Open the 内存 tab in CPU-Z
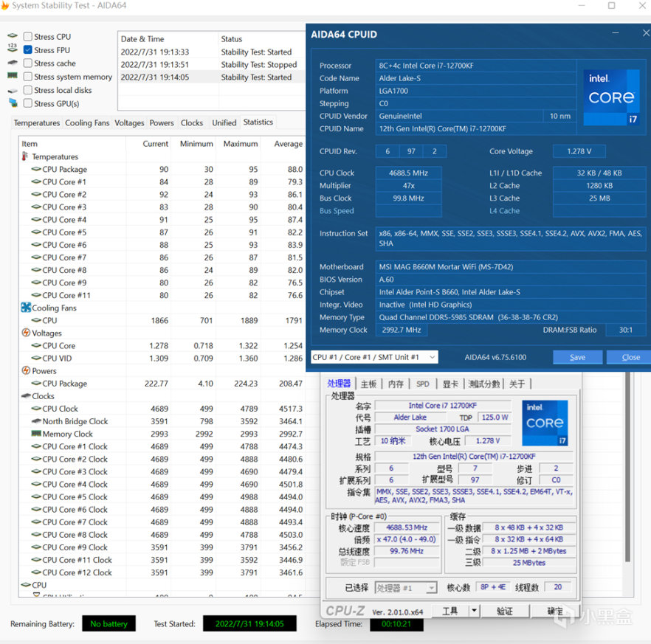651x644 pixels. click(x=396, y=384)
